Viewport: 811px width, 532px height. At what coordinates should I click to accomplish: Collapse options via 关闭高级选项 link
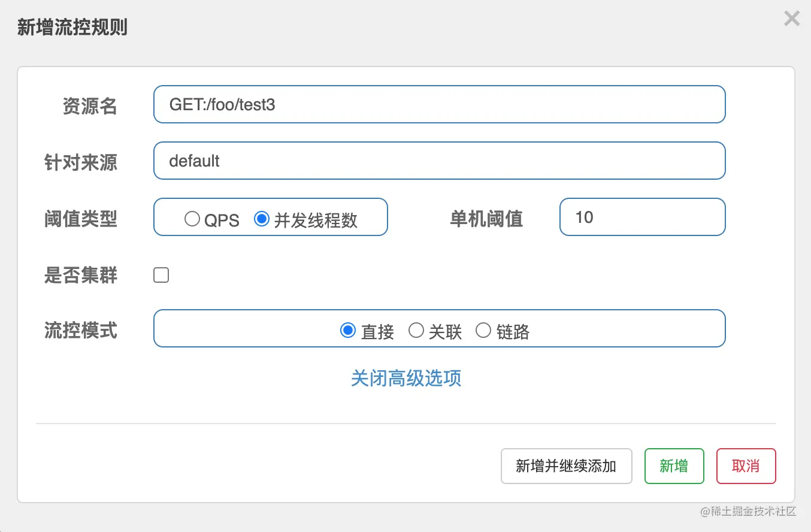point(406,378)
